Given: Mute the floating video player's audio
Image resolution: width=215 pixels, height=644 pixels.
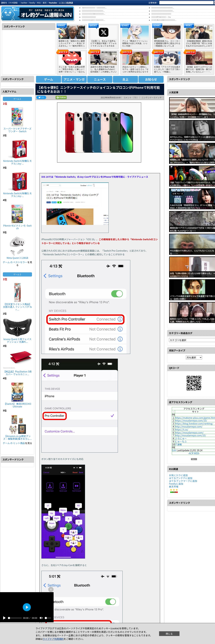Looking at the screenshot, I should point(41,618).
